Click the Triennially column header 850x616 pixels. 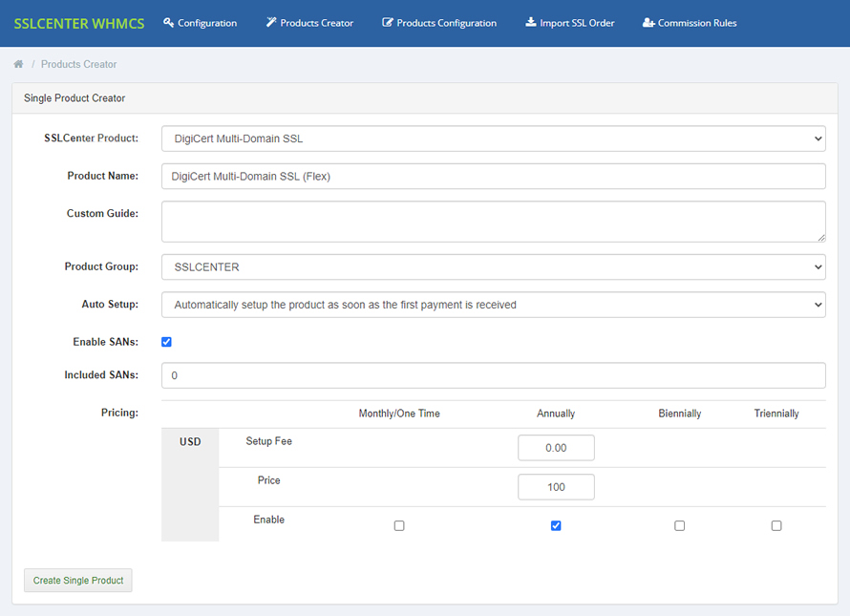click(776, 414)
